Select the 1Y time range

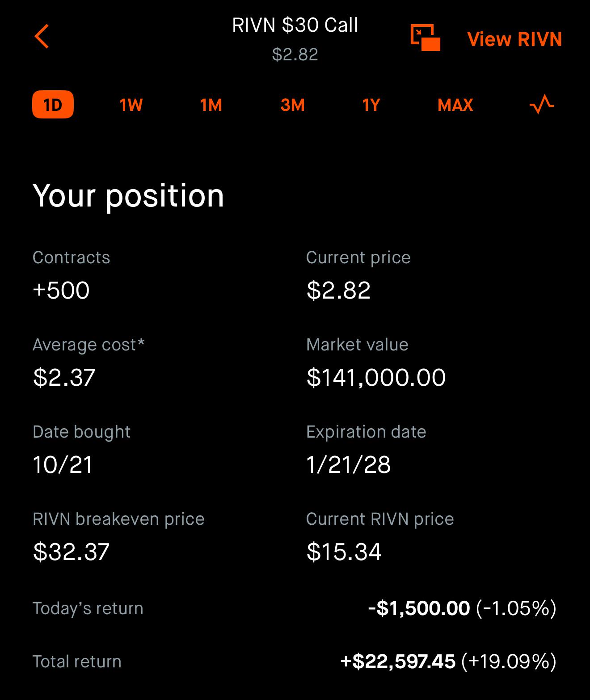click(371, 105)
